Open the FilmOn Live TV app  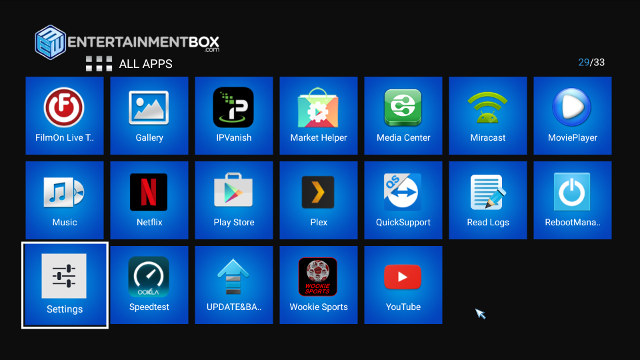(x=64, y=116)
